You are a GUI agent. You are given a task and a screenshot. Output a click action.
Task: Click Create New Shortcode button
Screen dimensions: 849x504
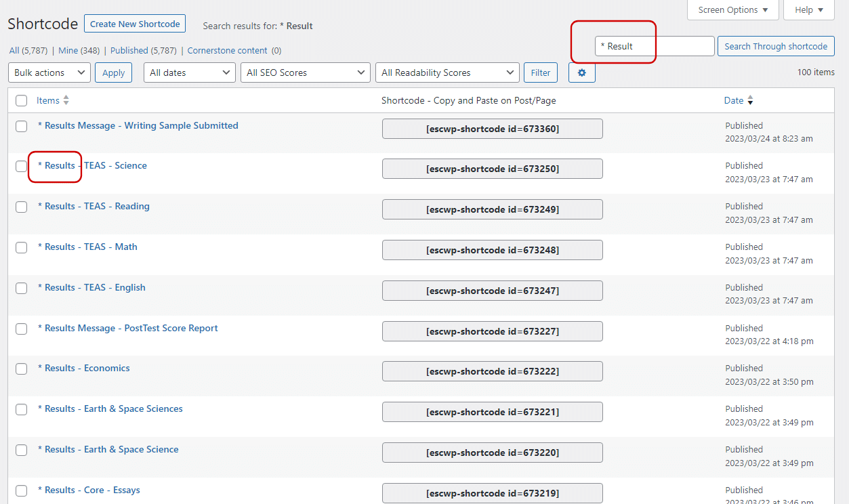coord(135,24)
